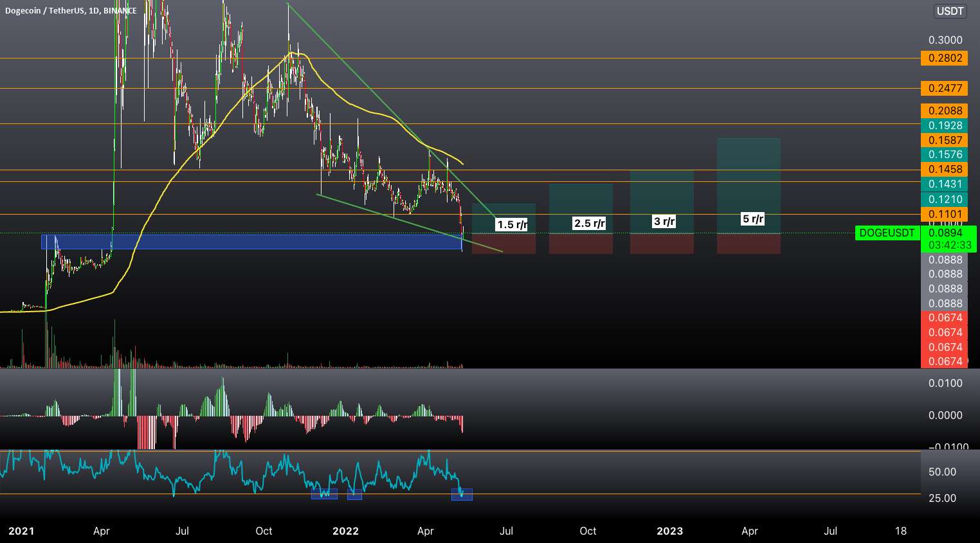Click the 2021 time axis label

pyautogui.click(x=21, y=531)
